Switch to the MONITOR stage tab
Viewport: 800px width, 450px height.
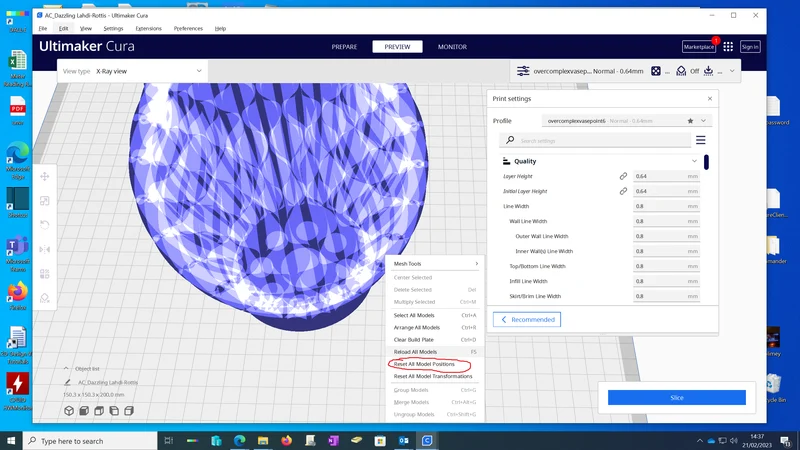coord(452,47)
